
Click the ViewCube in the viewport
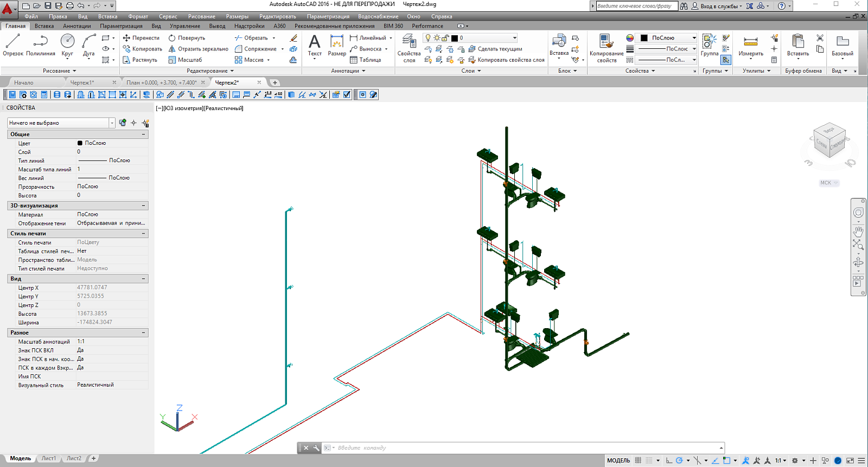point(829,141)
